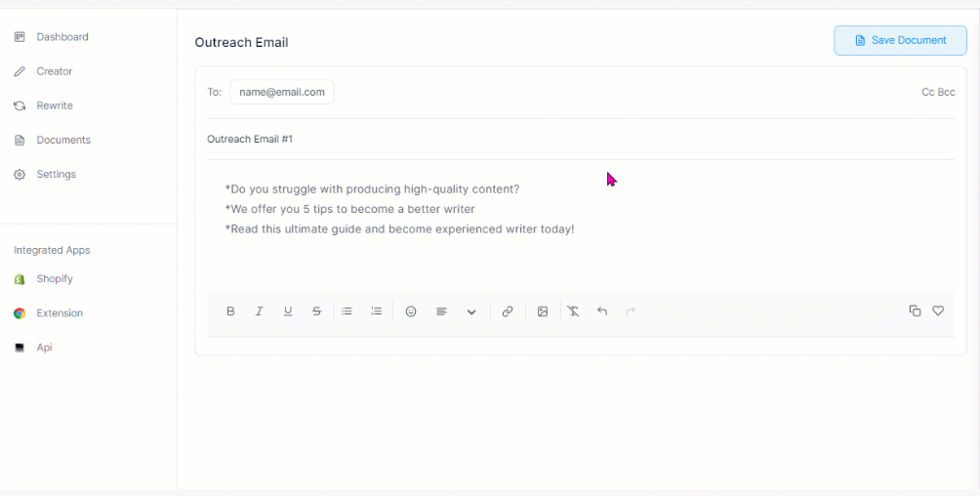Go to Documents in the sidebar
The width and height of the screenshot is (980, 496).
tap(63, 140)
